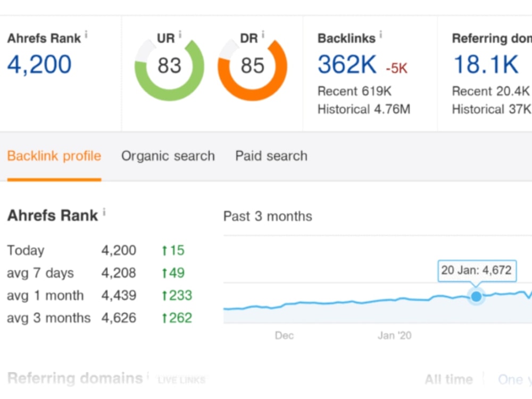Image resolution: width=532 pixels, height=399 pixels.
Task: Switch to Backlink profile tab
Action: 54,156
